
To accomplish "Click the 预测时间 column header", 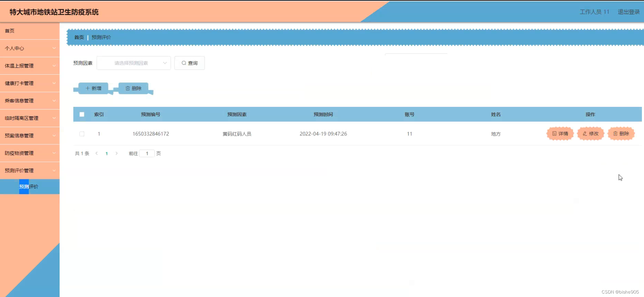I will point(323,114).
